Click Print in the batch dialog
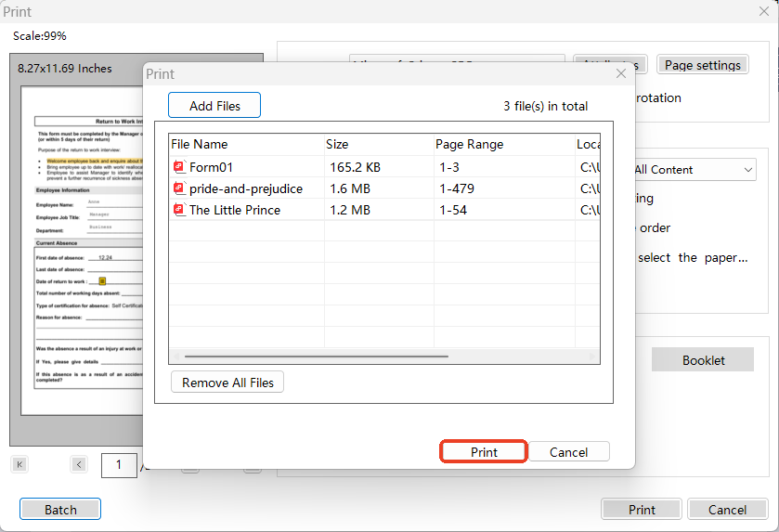This screenshot has width=779, height=532. 484,451
